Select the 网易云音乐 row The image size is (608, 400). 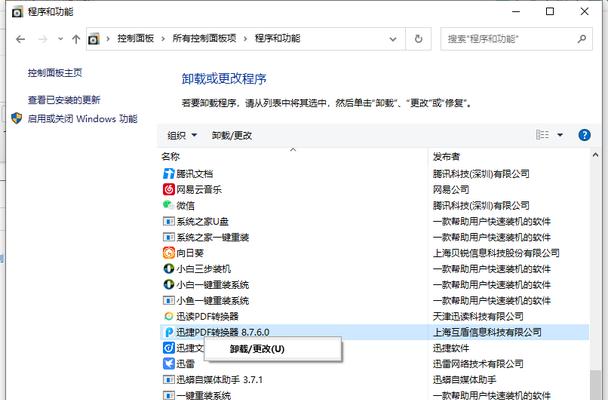click(374, 190)
